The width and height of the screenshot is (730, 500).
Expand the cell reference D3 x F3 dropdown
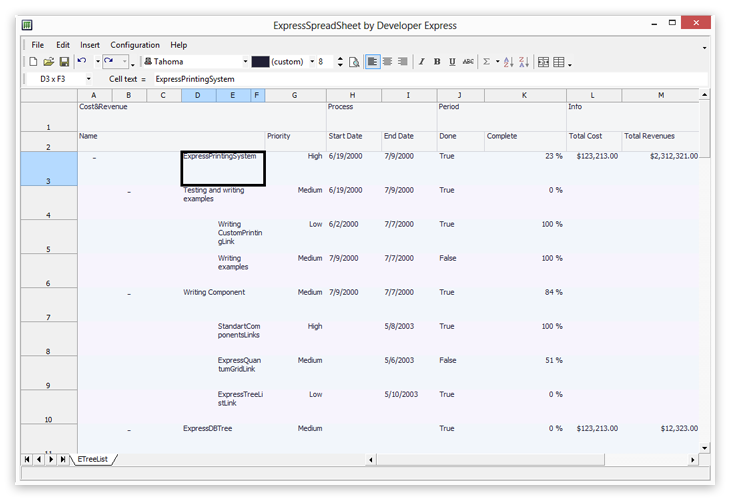tap(88, 79)
